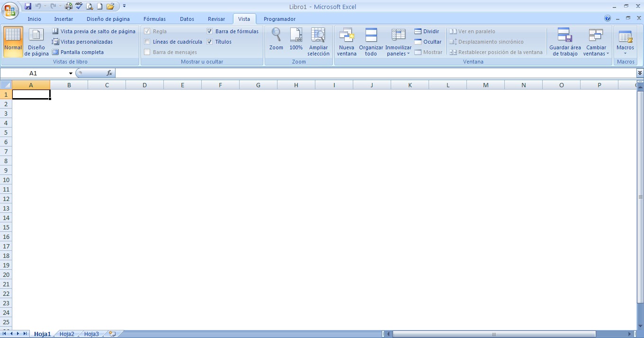Screen dimensions: 644x338
Task: Toggle Líneas de cuadrícula checkbox
Action: tap(147, 42)
